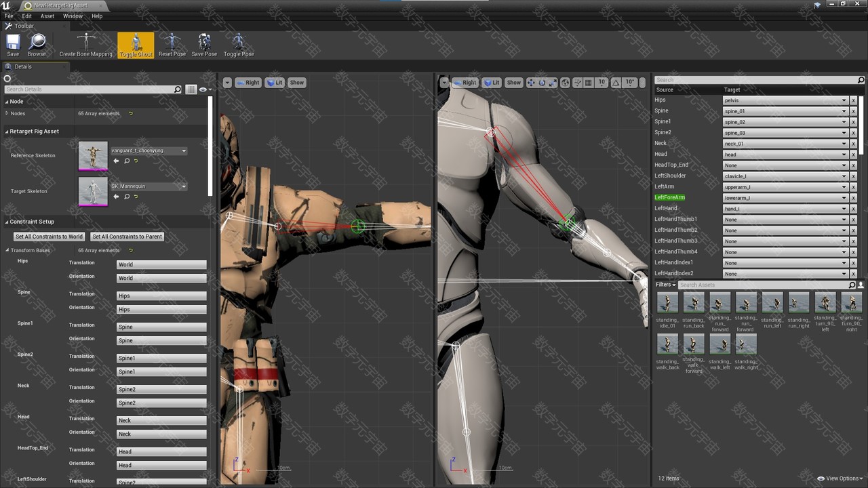Click Create Bone Mapping in toolbar
Screen dimensions: 868x488
click(x=86, y=45)
